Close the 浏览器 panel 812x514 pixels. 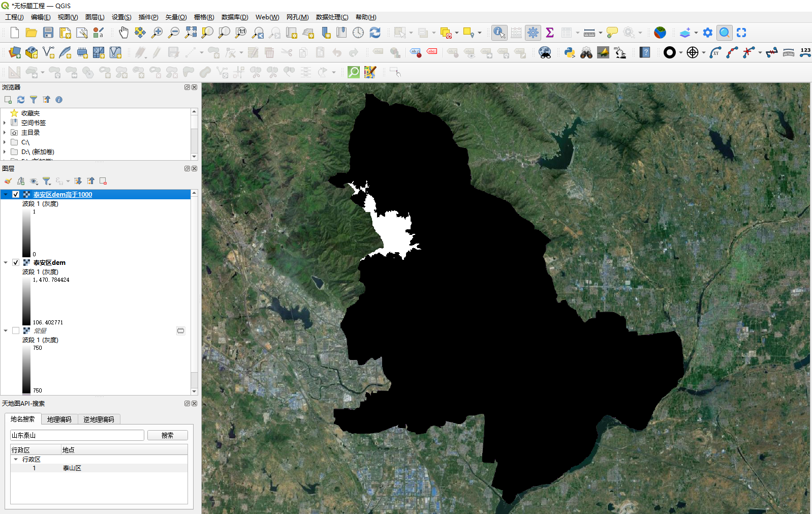pos(195,87)
